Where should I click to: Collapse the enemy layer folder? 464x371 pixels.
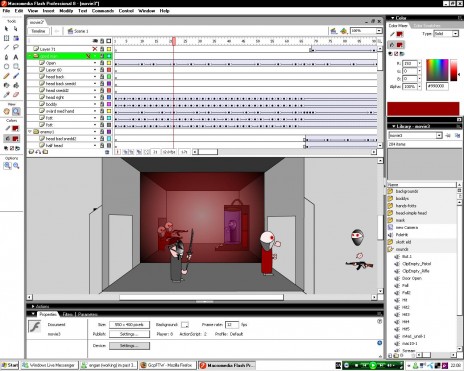pyautogui.click(x=30, y=132)
